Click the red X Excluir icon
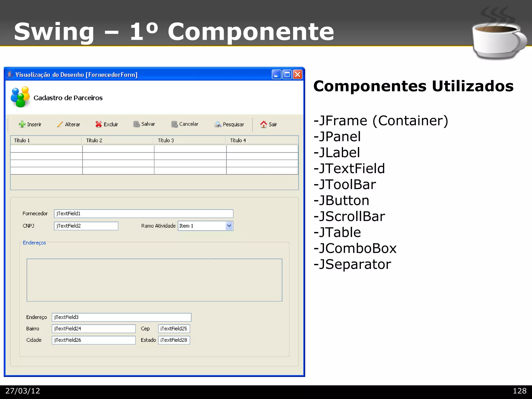 point(98,124)
